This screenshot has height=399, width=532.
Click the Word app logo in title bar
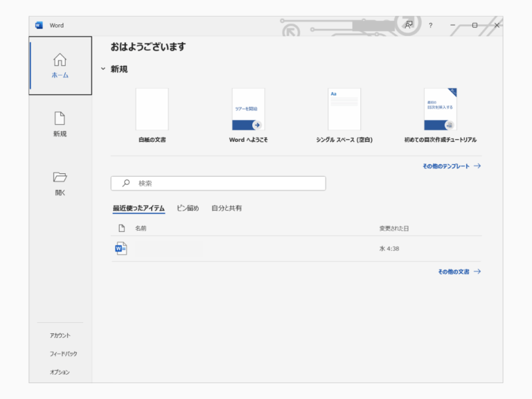click(x=39, y=25)
